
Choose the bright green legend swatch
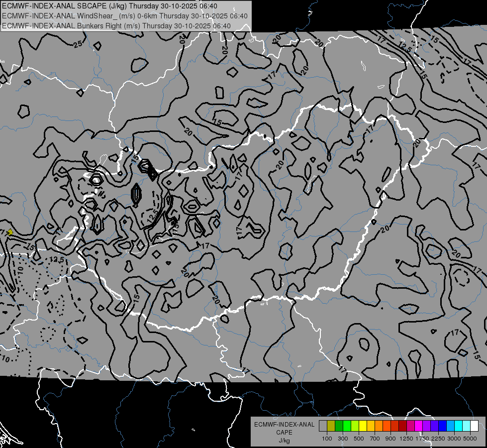[347, 426]
